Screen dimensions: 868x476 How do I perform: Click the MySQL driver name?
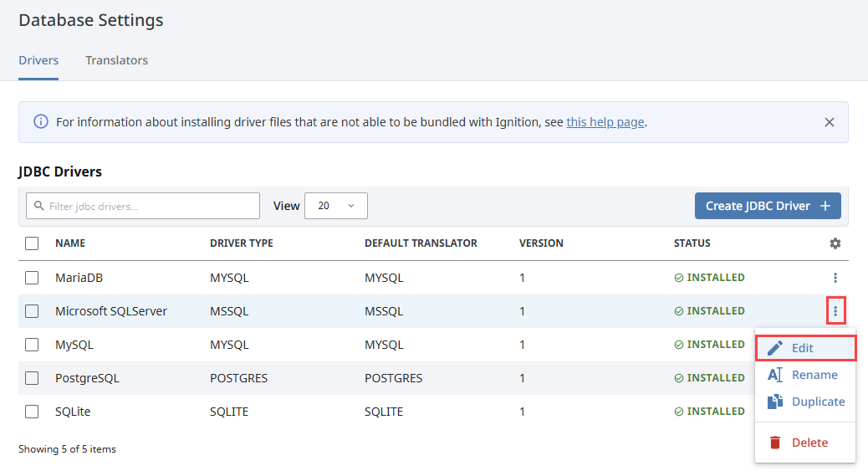click(x=74, y=345)
